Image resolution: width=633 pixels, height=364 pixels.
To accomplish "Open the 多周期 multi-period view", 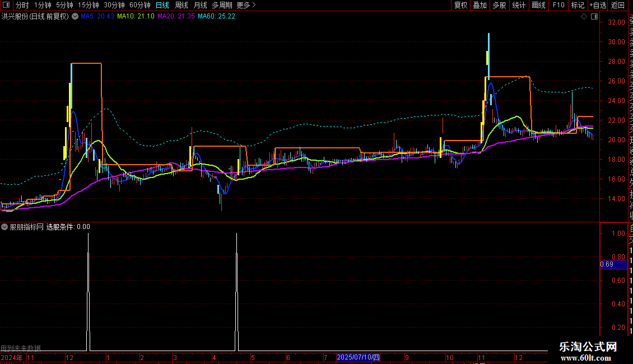I will 222,5.
